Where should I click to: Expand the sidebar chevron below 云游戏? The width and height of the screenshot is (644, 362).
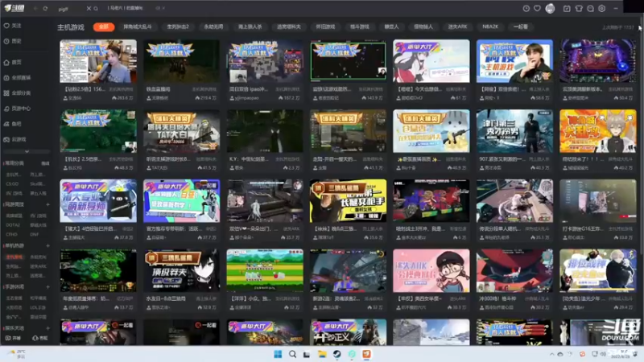click(27, 151)
